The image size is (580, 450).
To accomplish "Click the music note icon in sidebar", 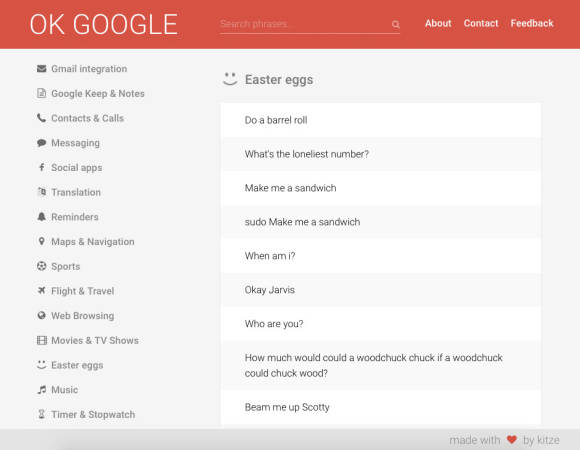I will click(x=42, y=389).
